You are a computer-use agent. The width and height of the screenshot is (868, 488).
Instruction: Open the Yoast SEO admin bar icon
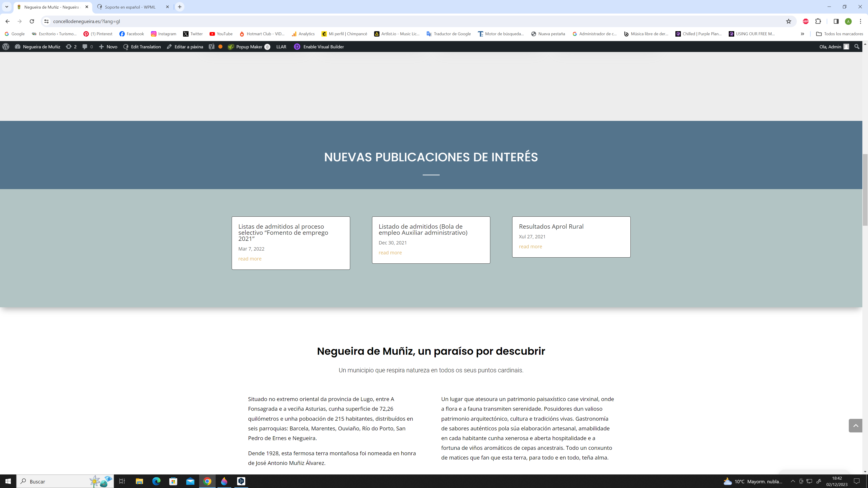212,47
